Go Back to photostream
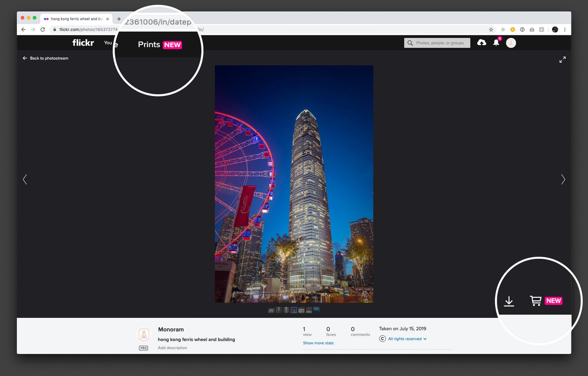Screen dimensions: 588x376 (x=45, y=58)
